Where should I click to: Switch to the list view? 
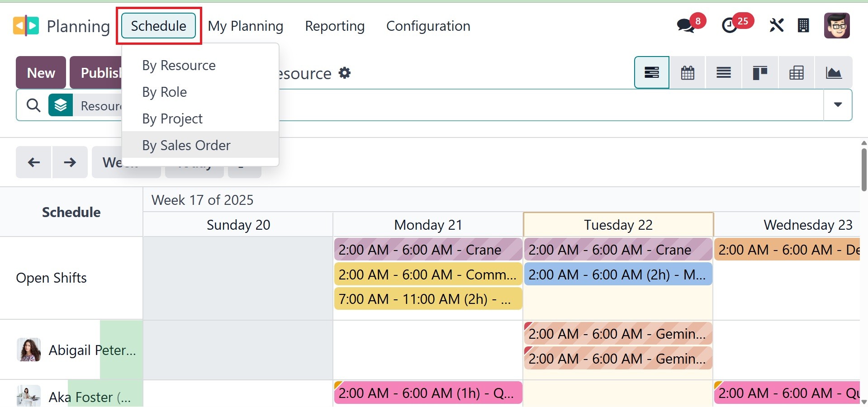[x=724, y=73]
